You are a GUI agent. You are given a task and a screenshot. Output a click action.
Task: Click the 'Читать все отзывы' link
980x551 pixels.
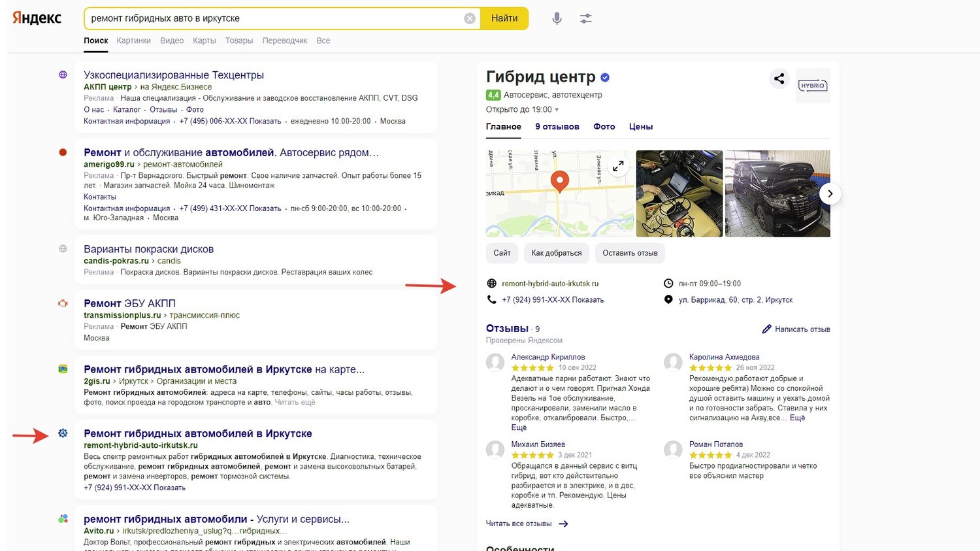(x=519, y=524)
